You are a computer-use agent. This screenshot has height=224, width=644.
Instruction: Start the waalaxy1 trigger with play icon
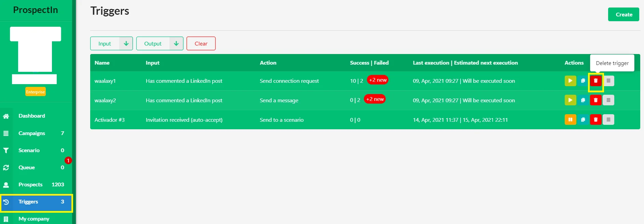coord(570,81)
